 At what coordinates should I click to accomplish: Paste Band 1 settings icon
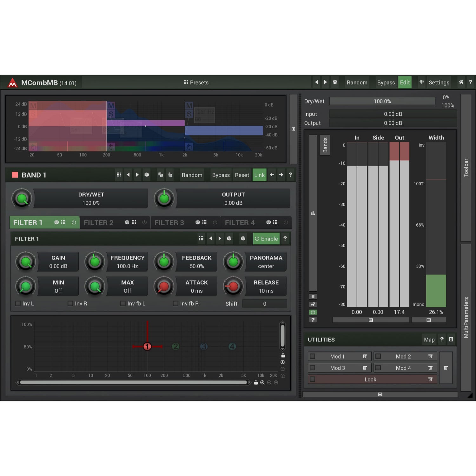point(170,175)
